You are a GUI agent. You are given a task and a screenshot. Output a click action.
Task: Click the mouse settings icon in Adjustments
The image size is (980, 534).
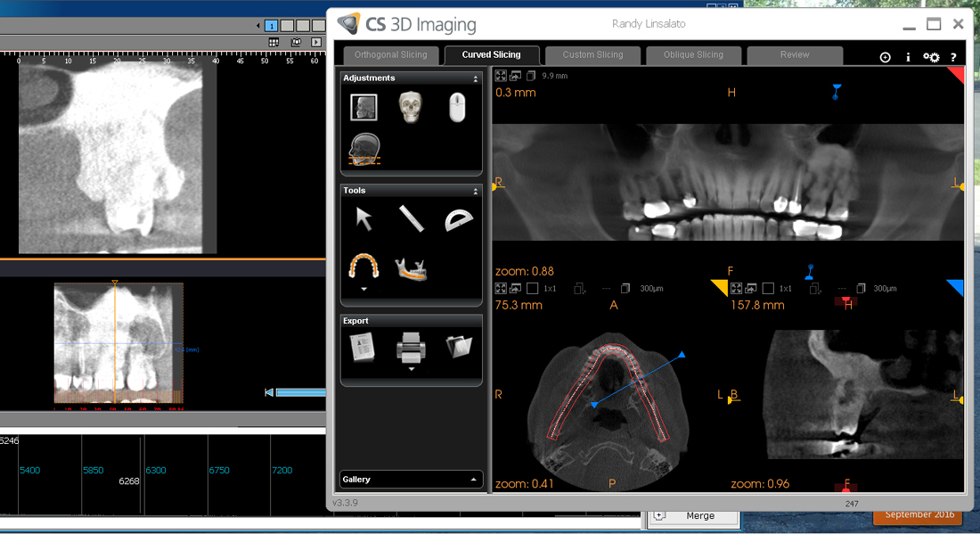(x=457, y=109)
